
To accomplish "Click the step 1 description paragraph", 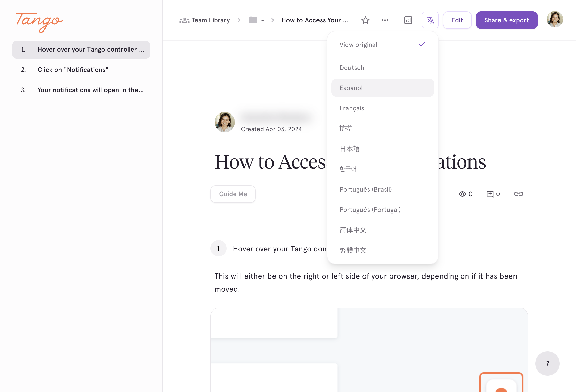I will coord(366,283).
